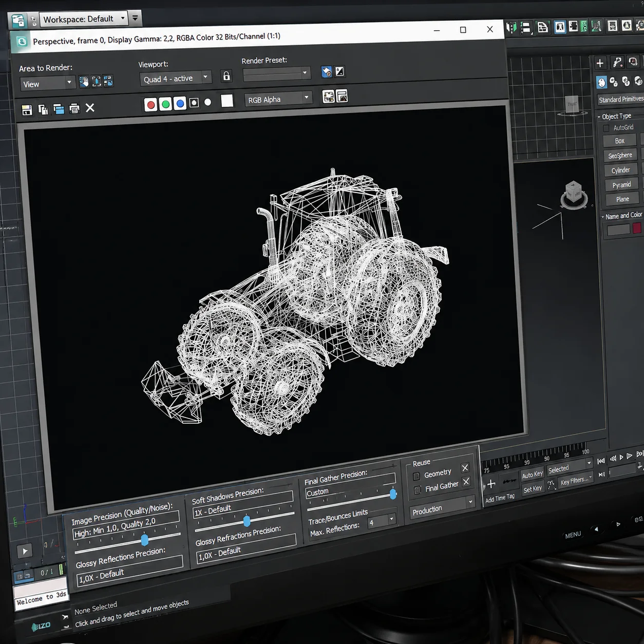The image size is (644, 644).
Task: Select the Create tab plus icon in Command Panel
Action: tap(600, 63)
